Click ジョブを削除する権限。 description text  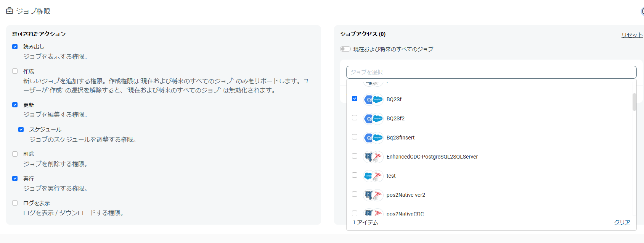click(57, 164)
